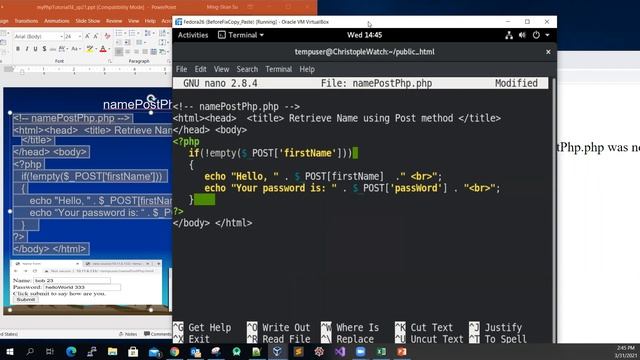Switch to PowerPoint Slide Show tab
This screenshot has width=640, height=360.
pos(88,21)
